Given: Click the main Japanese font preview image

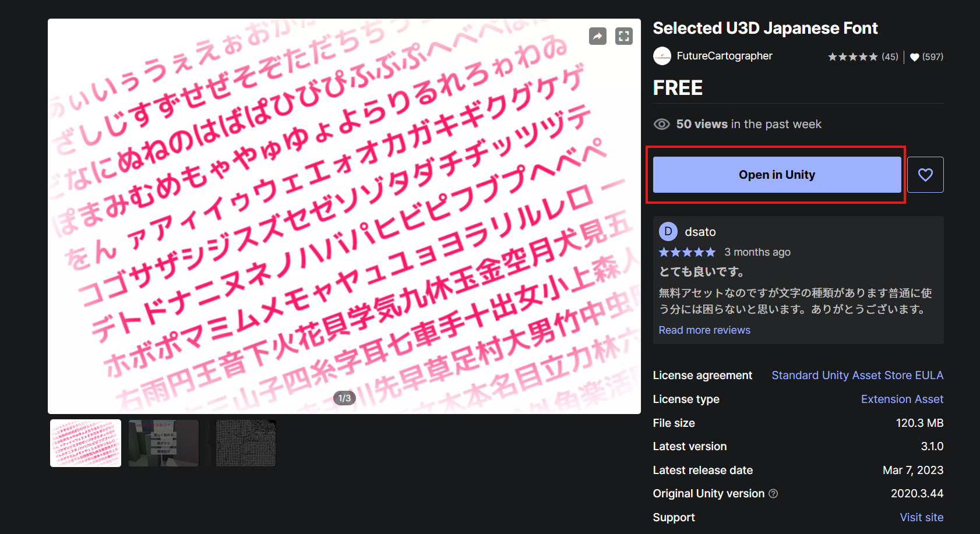Looking at the screenshot, I should click(344, 216).
